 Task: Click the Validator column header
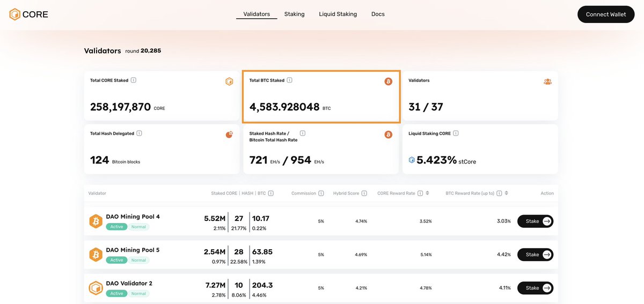[x=97, y=194]
